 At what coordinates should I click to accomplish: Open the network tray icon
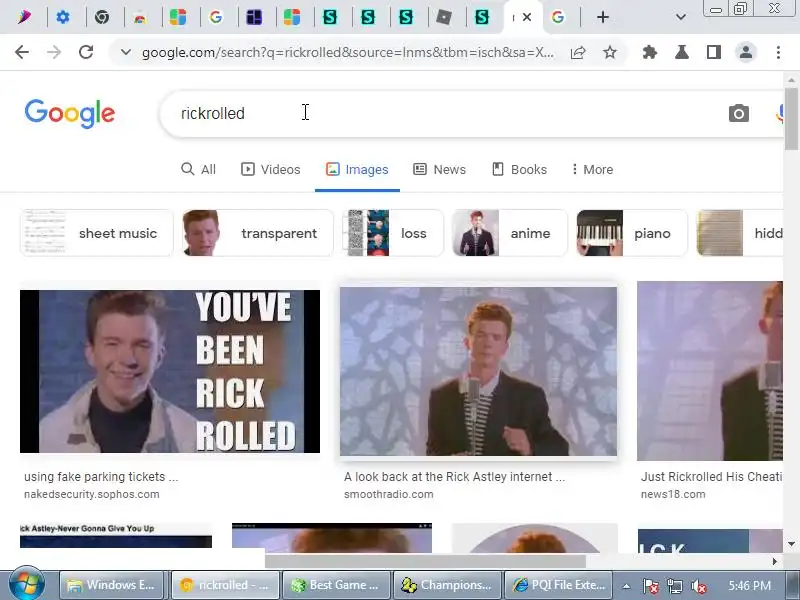point(674,586)
